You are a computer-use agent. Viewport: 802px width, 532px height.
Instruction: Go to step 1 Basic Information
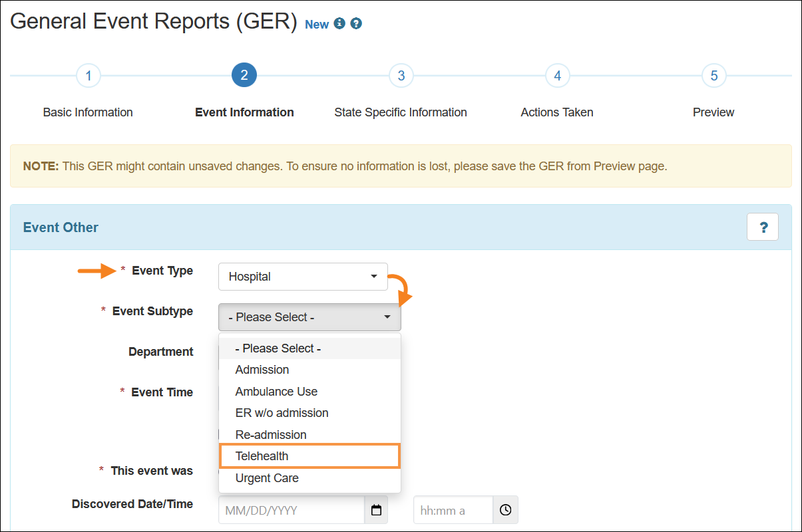pyautogui.click(x=88, y=75)
